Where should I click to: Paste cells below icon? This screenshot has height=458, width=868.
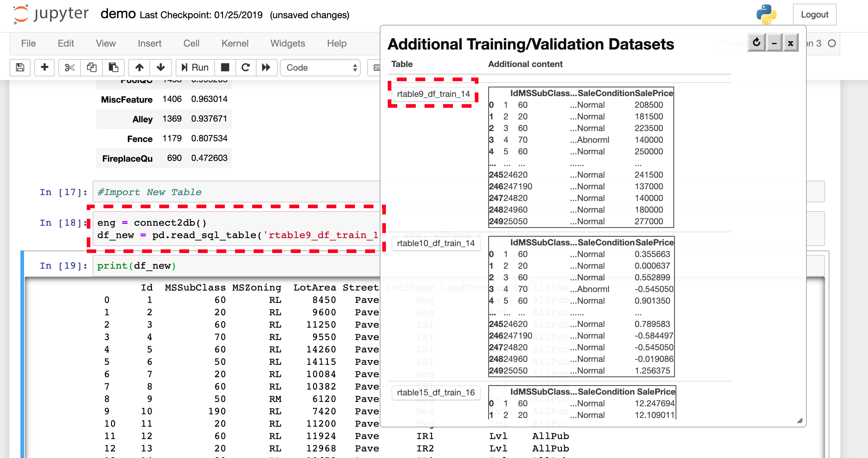(x=113, y=68)
